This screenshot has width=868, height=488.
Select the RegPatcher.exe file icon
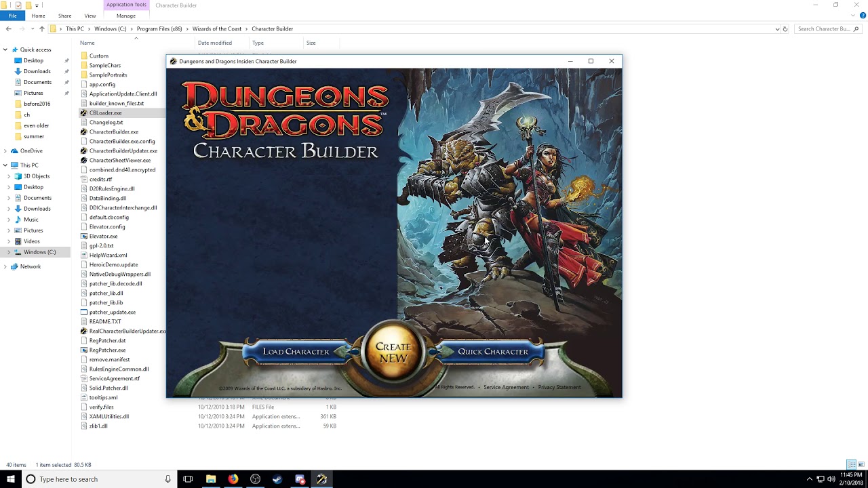pyautogui.click(x=84, y=350)
